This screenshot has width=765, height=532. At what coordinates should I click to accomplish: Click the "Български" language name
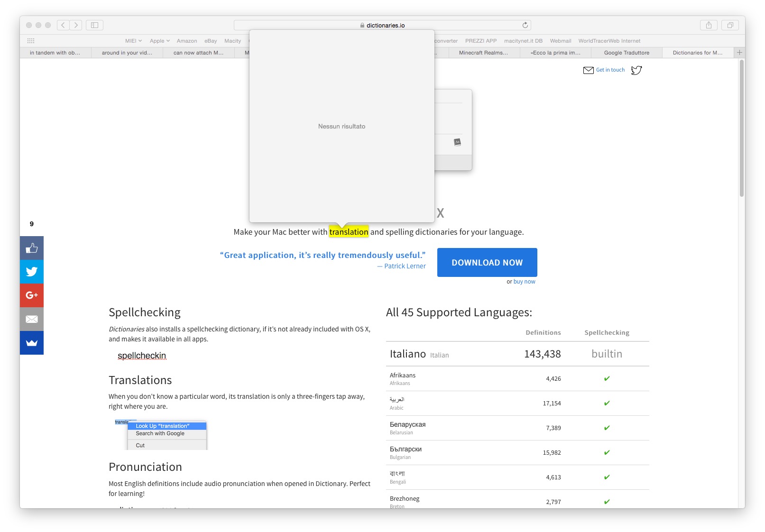tap(406, 449)
